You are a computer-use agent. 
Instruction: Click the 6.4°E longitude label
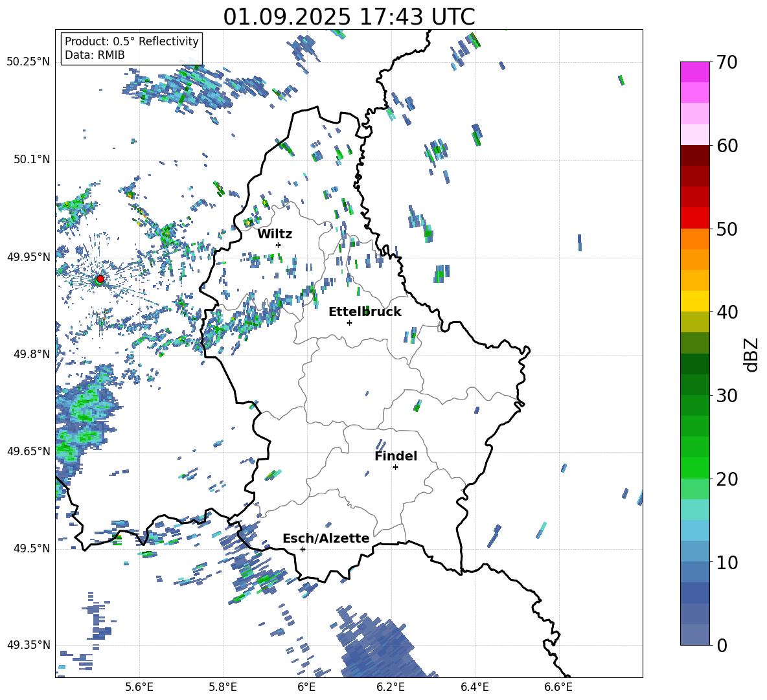tap(474, 688)
